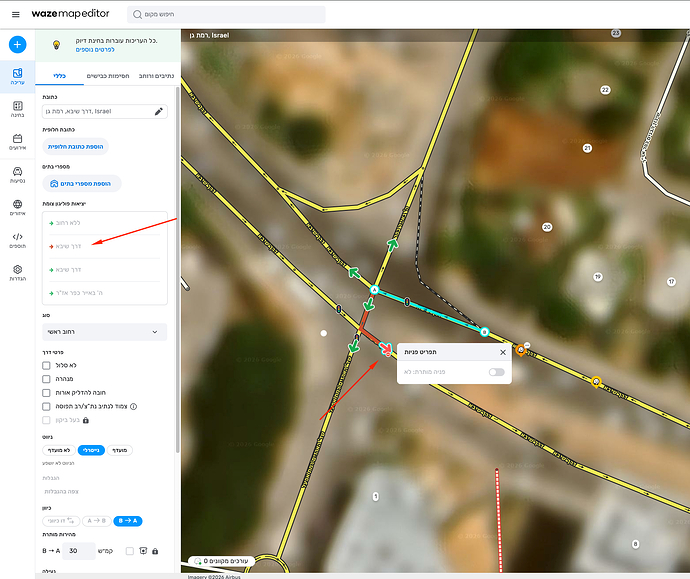Click the blue plus add button
The image size is (690, 579).
(18, 44)
